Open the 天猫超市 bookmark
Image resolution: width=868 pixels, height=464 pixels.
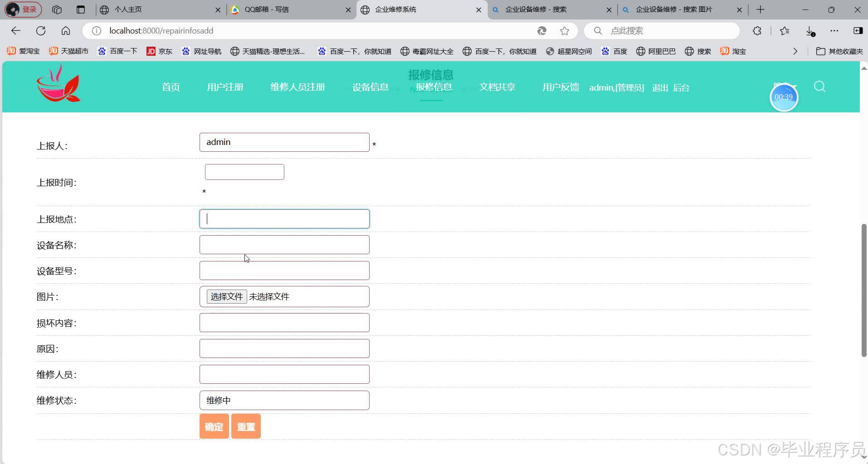pyautogui.click(x=68, y=51)
